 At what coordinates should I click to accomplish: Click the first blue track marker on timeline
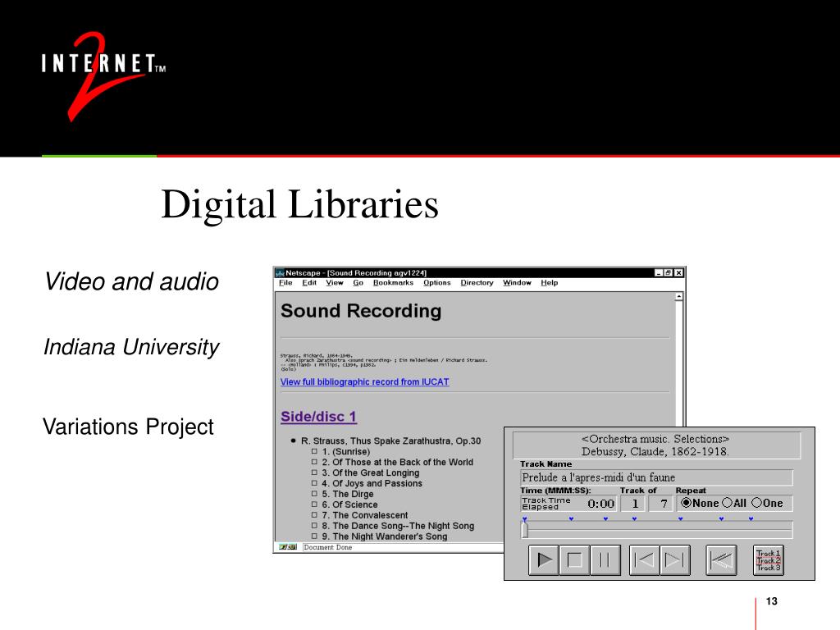coord(525,519)
